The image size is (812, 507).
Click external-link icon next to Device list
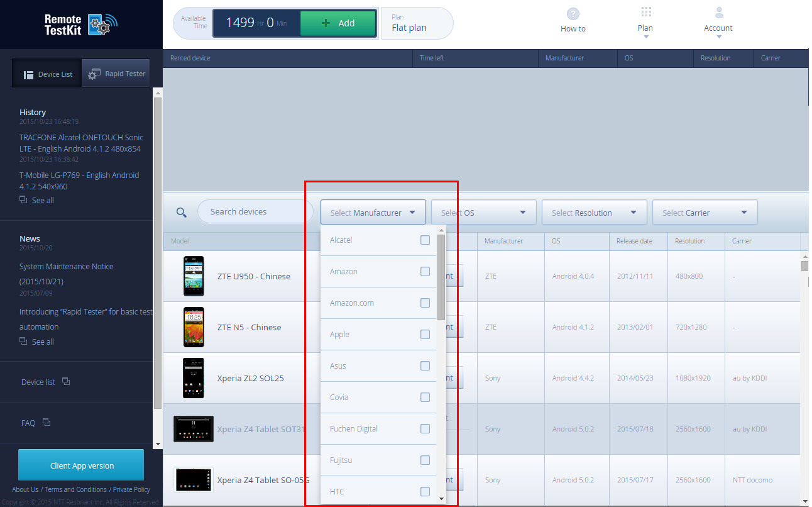click(66, 382)
